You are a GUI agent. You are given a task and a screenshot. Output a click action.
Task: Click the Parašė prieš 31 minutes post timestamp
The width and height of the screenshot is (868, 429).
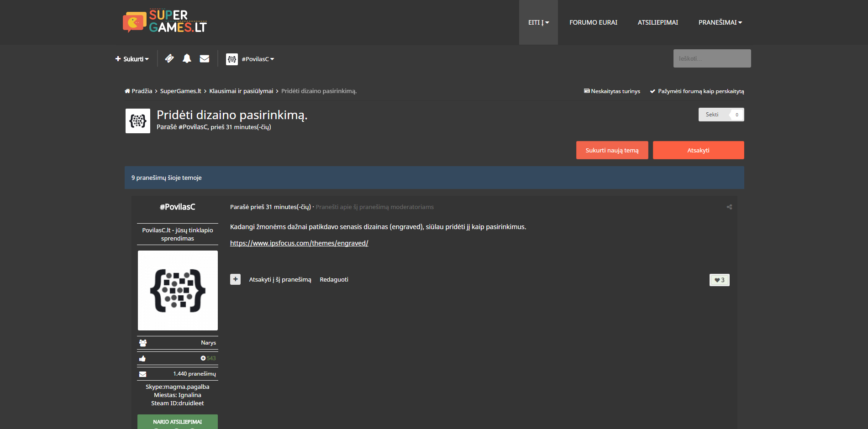coord(270,207)
